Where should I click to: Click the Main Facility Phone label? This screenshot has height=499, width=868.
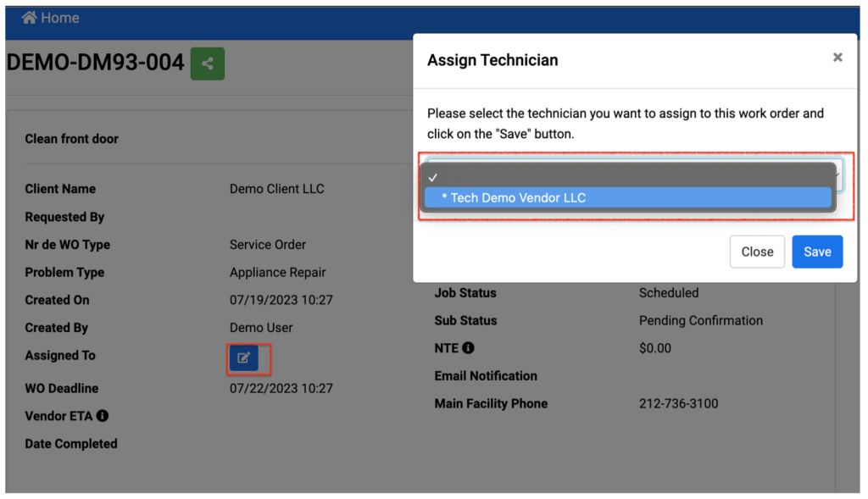491,403
